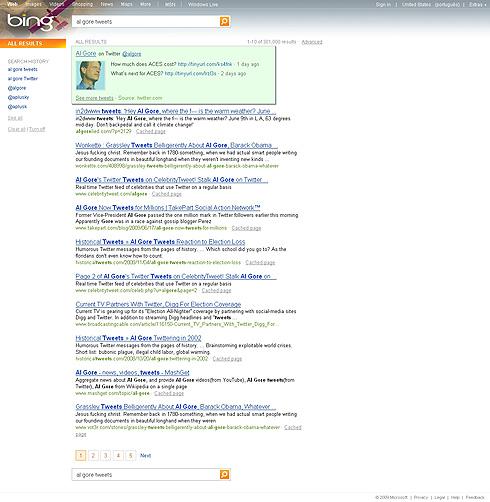The image size is (490, 502).
Task: Click the orange search button beside the top query
Action: pyautogui.click(x=225, y=21)
